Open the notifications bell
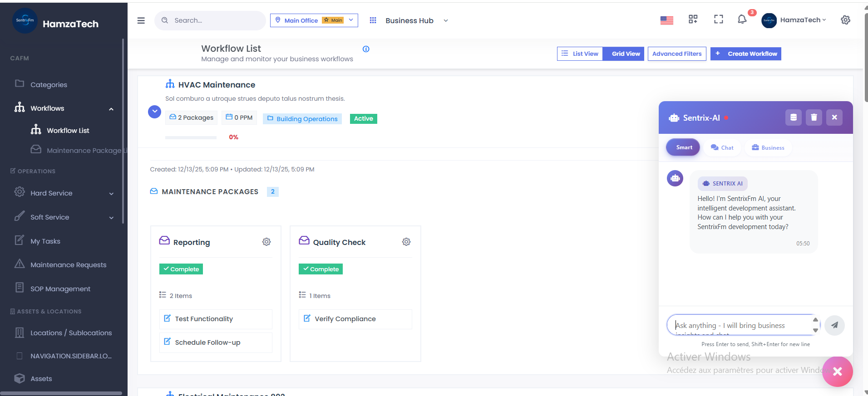The width and height of the screenshot is (868, 396). pos(742,20)
